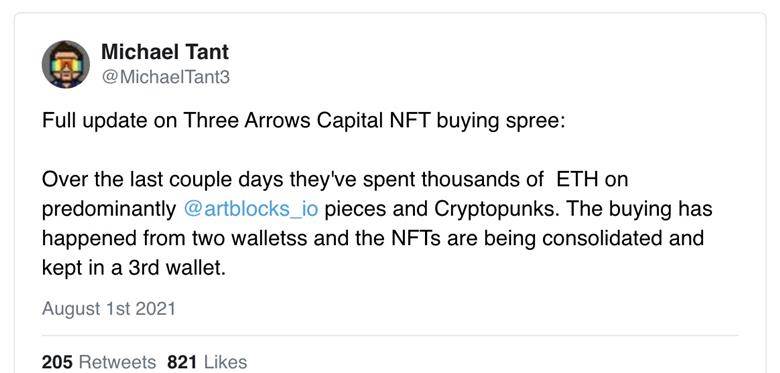
Task: Click the Michael Tant display name
Action: pyautogui.click(x=165, y=52)
